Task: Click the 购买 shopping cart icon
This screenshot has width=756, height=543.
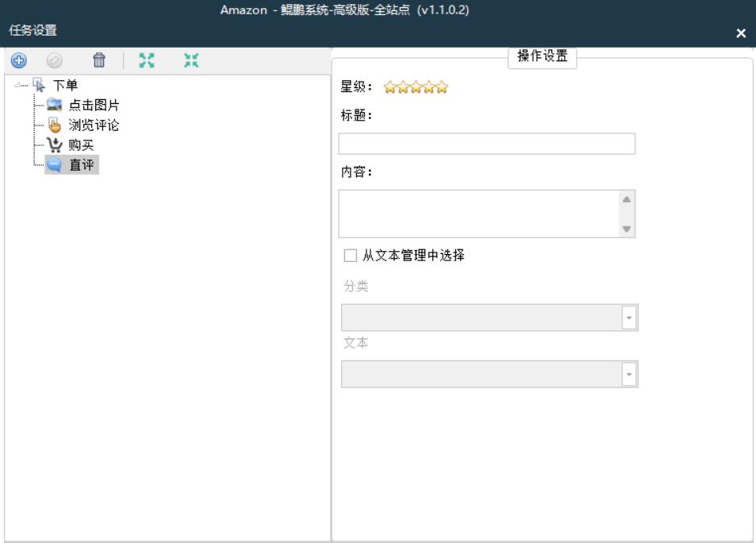Action: (x=55, y=144)
